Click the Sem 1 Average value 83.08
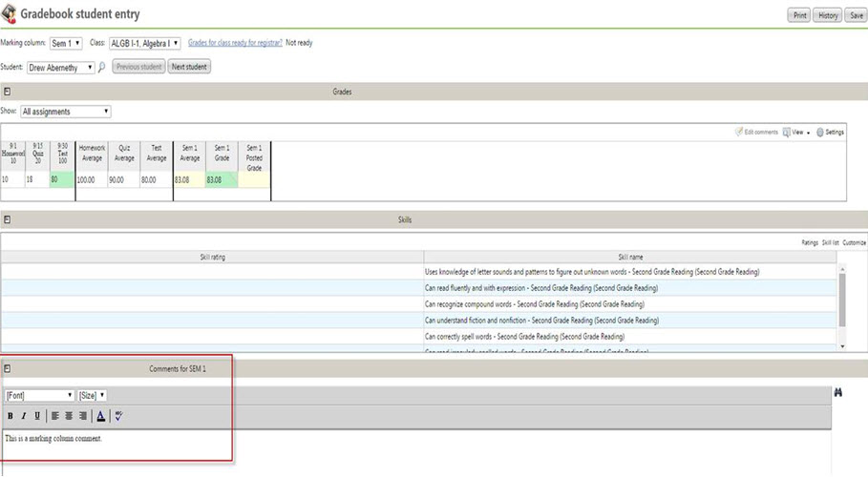The width and height of the screenshot is (868, 477). coord(189,180)
